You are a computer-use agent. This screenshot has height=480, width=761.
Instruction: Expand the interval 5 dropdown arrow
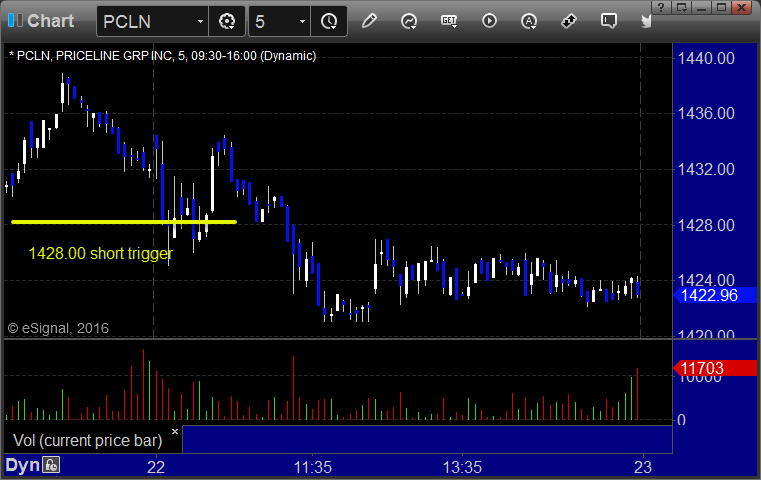[x=302, y=21]
